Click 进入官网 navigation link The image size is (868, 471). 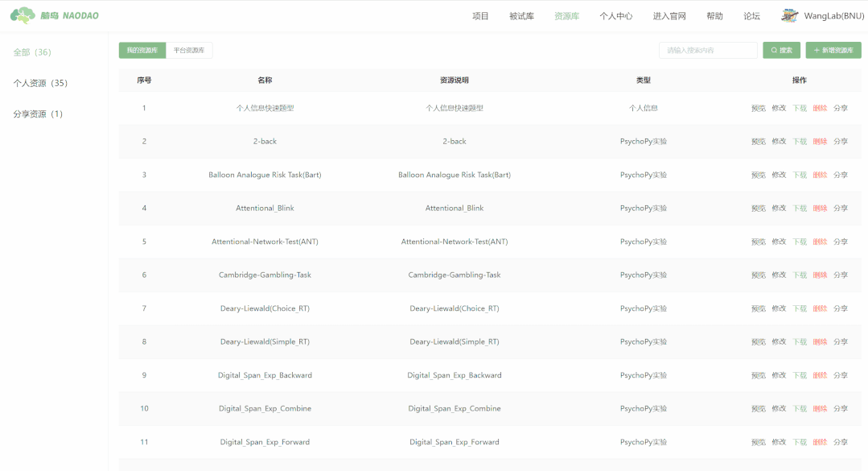(x=669, y=16)
